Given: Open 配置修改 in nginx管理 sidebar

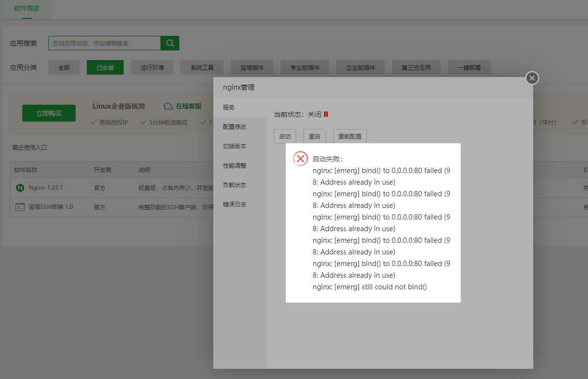Looking at the screenshot, I should coord(240,126).
